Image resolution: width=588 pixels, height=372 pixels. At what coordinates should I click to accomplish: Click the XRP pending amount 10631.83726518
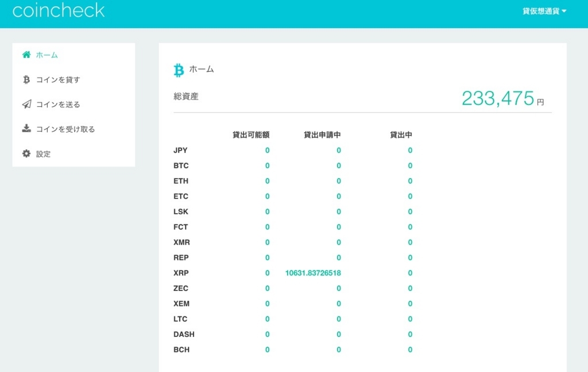point(313,273)
